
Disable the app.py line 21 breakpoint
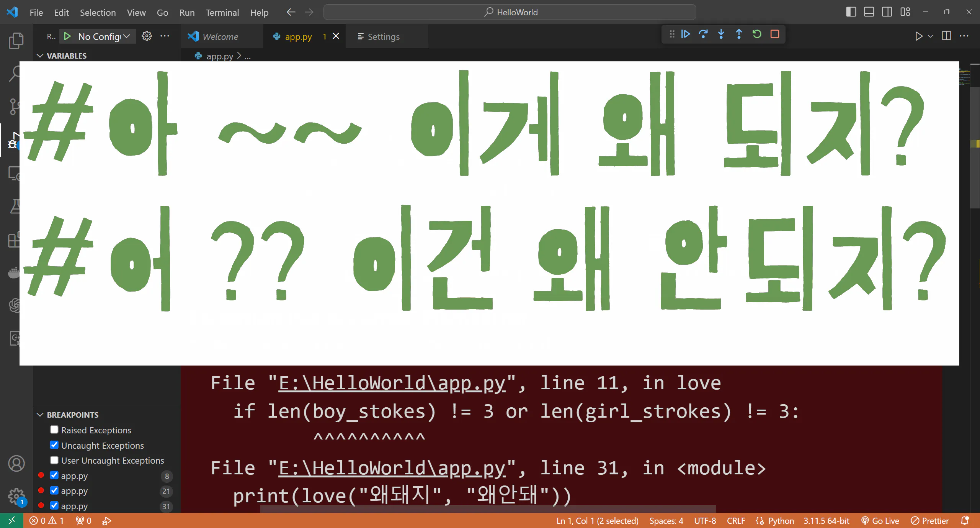click(x=54, y=491)
